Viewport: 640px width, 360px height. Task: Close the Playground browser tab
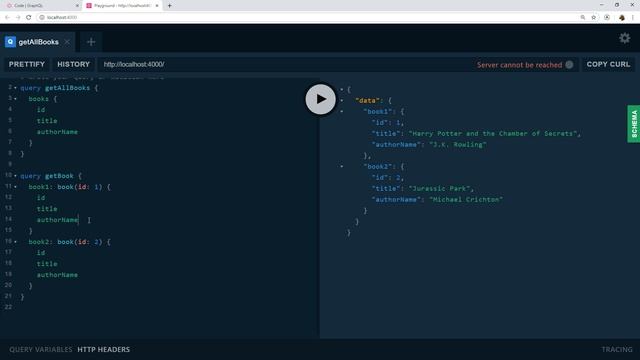(157, 6)
